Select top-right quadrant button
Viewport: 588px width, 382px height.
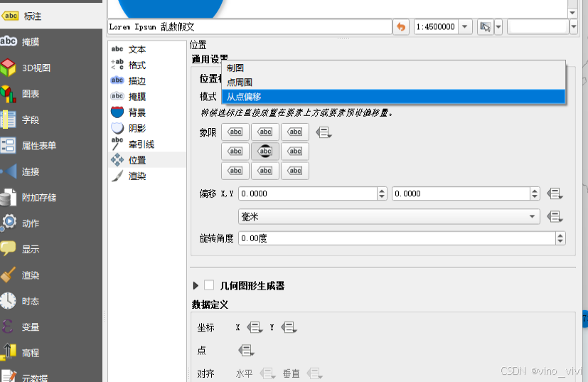(295, 132)
